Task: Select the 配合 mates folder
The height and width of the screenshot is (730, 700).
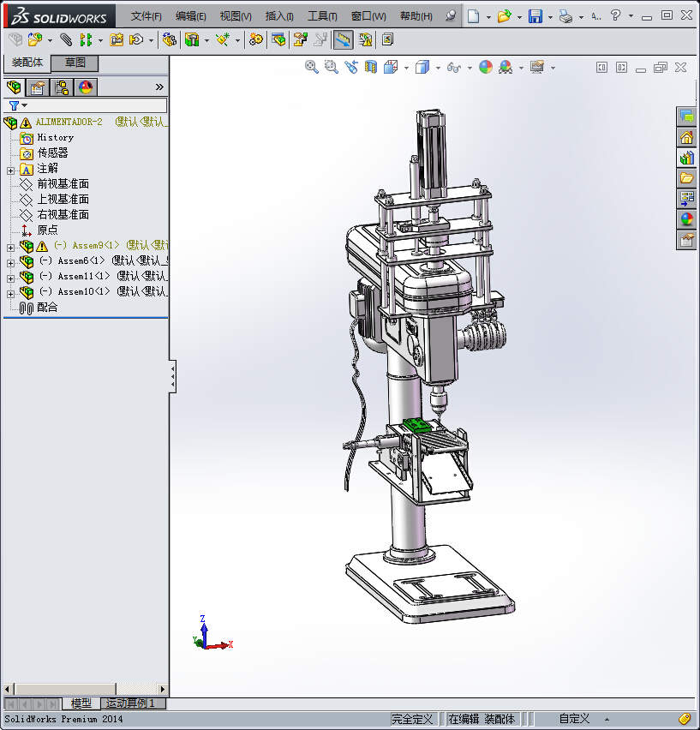Action: pos(47,307)
